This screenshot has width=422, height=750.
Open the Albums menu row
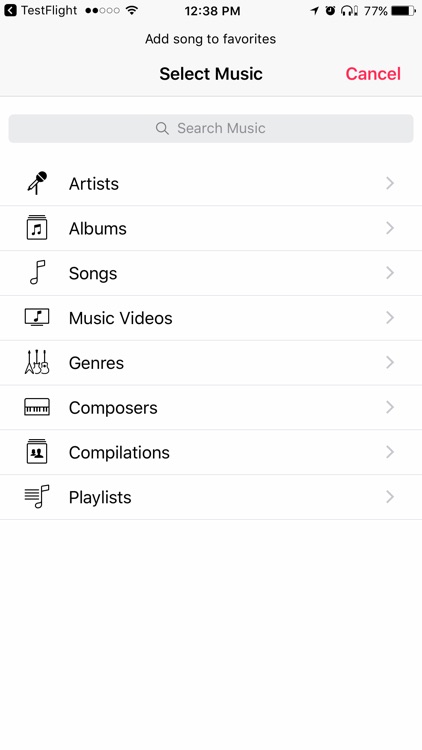pyautogui.click(x=211, y=228)
